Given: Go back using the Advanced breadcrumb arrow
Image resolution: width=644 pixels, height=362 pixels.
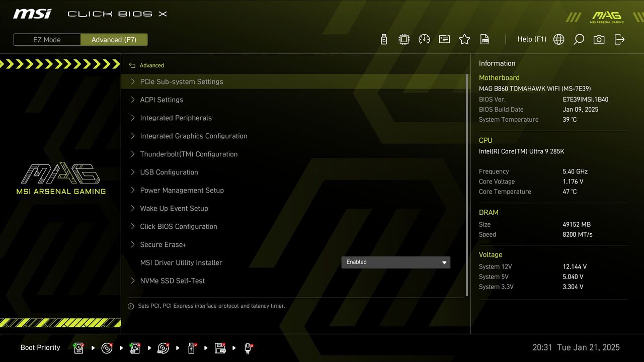Looking at the screenshot, I should tap(132, 65).
